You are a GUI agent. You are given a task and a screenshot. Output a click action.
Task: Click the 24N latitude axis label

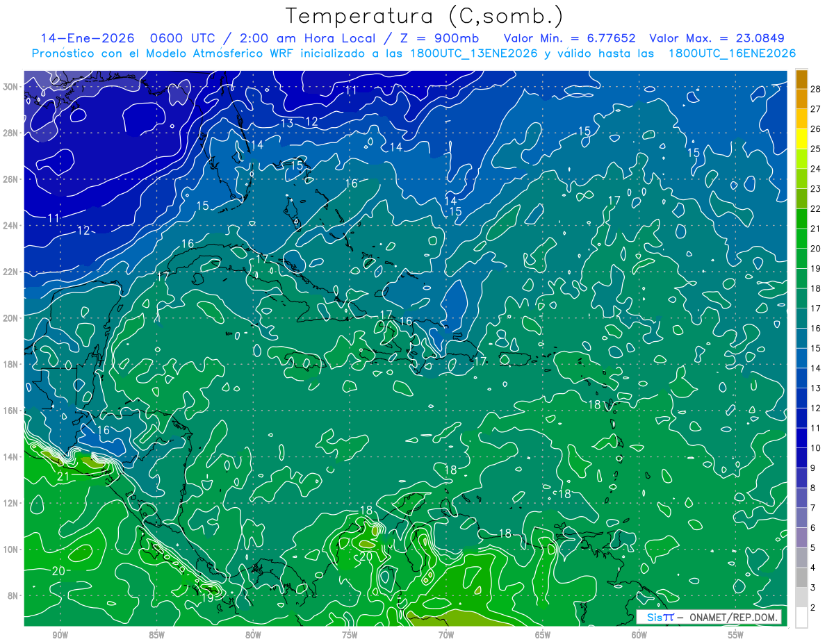(x=11, y=225)
